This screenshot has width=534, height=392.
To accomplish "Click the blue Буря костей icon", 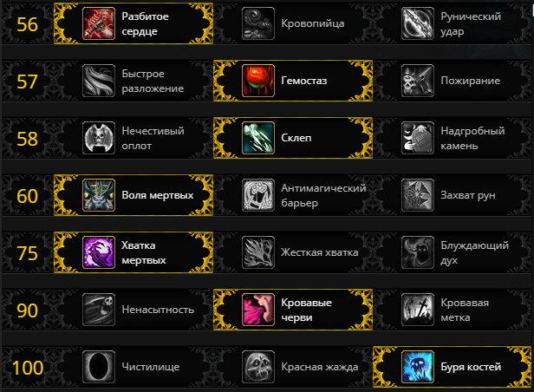I will coord(418,367).
